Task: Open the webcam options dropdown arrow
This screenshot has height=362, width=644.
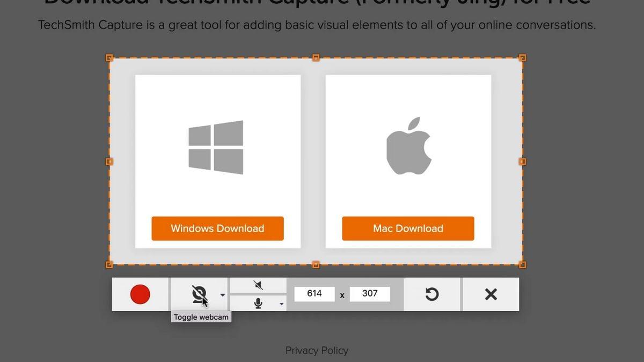Action: tap(223, 295)
